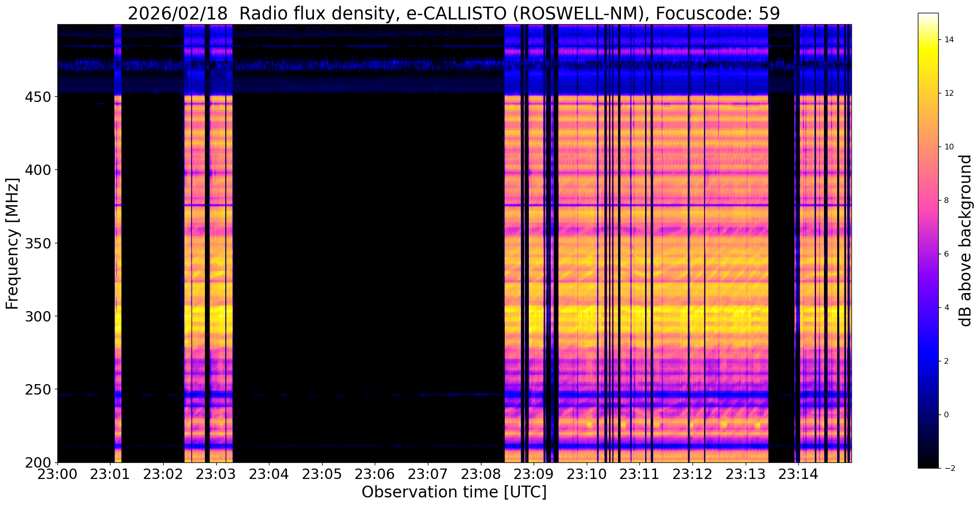
Task: Click the 23:10 time tick label
Action: coord(587,474)
